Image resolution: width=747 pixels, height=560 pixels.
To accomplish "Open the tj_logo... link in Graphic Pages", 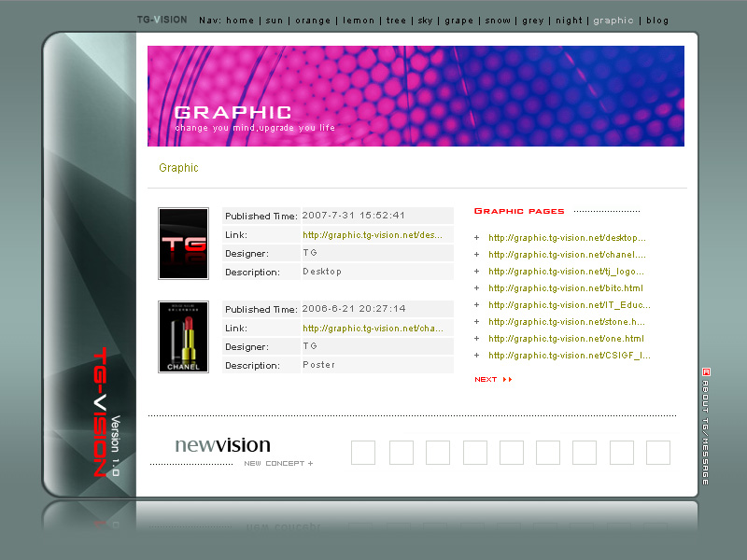I will click(x=566, y=272).
